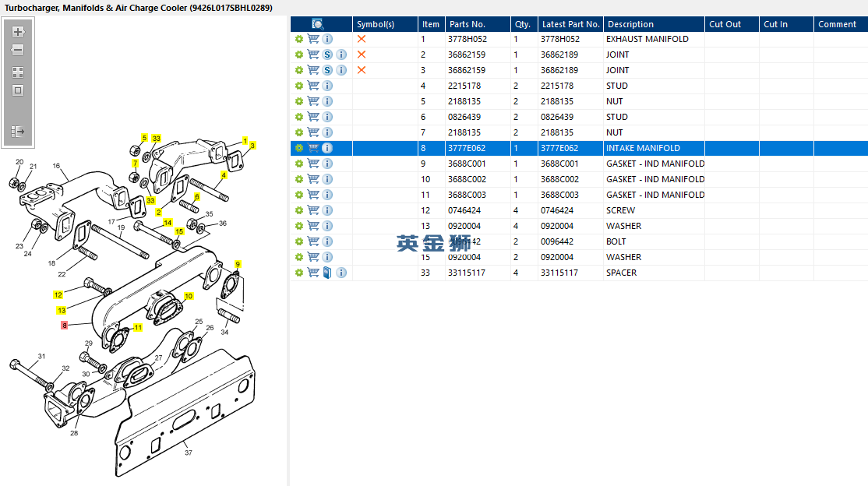Select yellow callout 12 in the diagram

tap(58, 295)
